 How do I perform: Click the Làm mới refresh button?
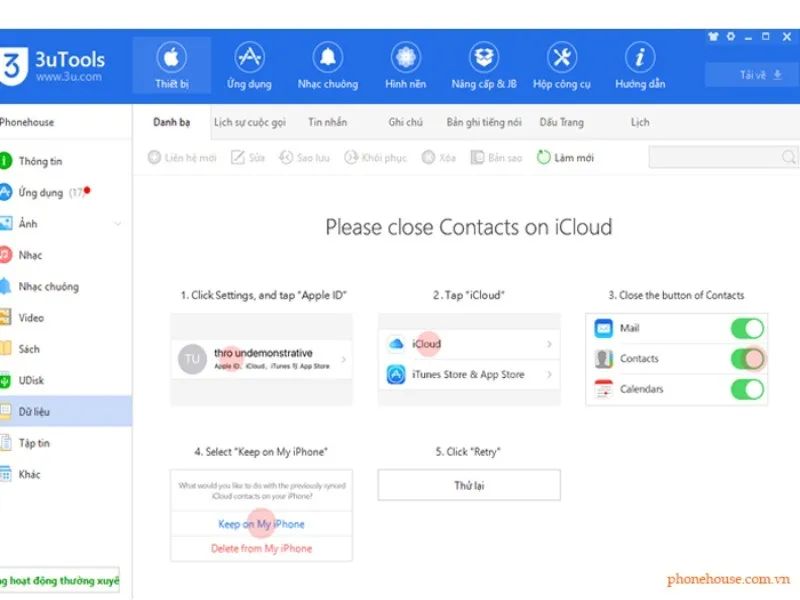(565, 158)
